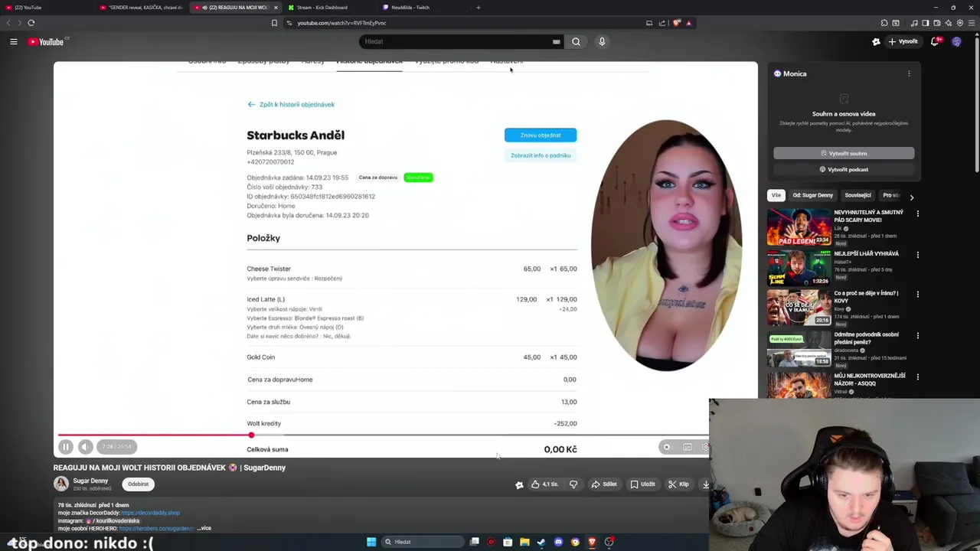980x551 pixels.
Task: Pause the YouTube video
Action: (x=66, y=447)
